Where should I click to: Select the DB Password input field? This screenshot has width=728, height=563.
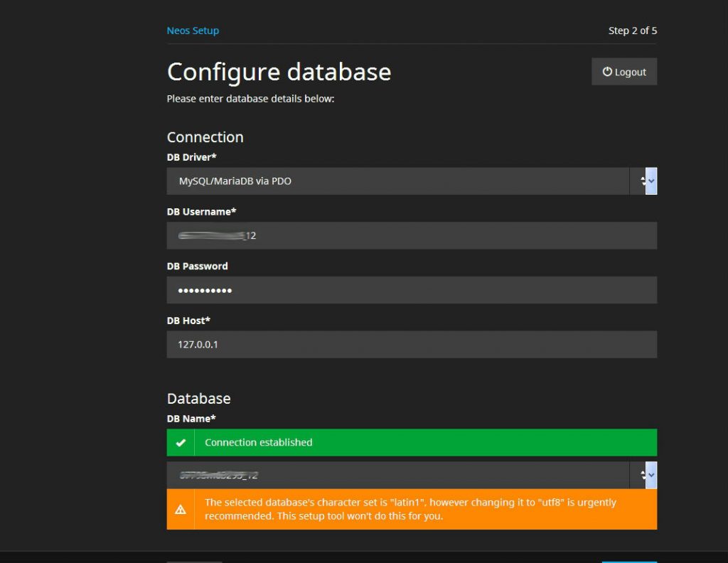[x=411, y=290]
